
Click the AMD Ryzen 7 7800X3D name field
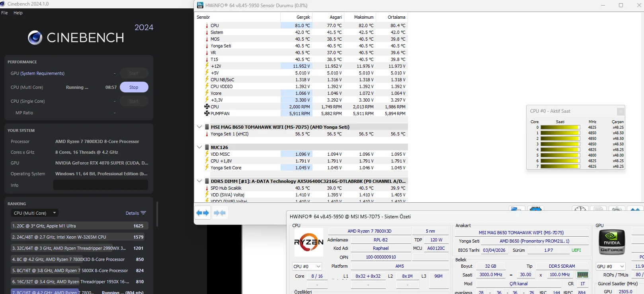370,231
